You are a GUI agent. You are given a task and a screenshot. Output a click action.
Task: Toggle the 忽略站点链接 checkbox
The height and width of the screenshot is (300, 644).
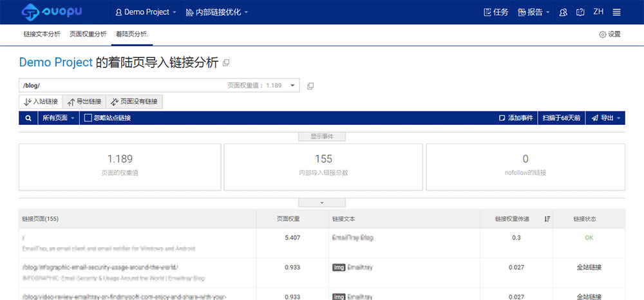88,118
